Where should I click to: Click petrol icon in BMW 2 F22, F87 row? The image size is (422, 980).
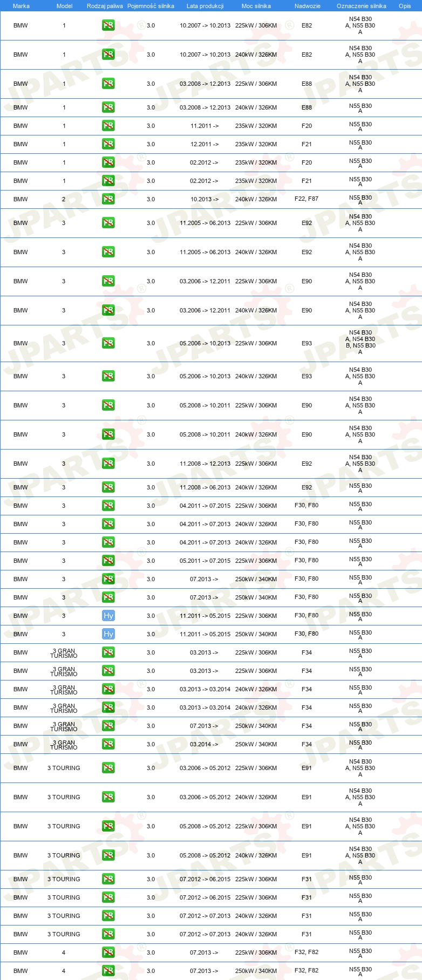tap(108, 199)
